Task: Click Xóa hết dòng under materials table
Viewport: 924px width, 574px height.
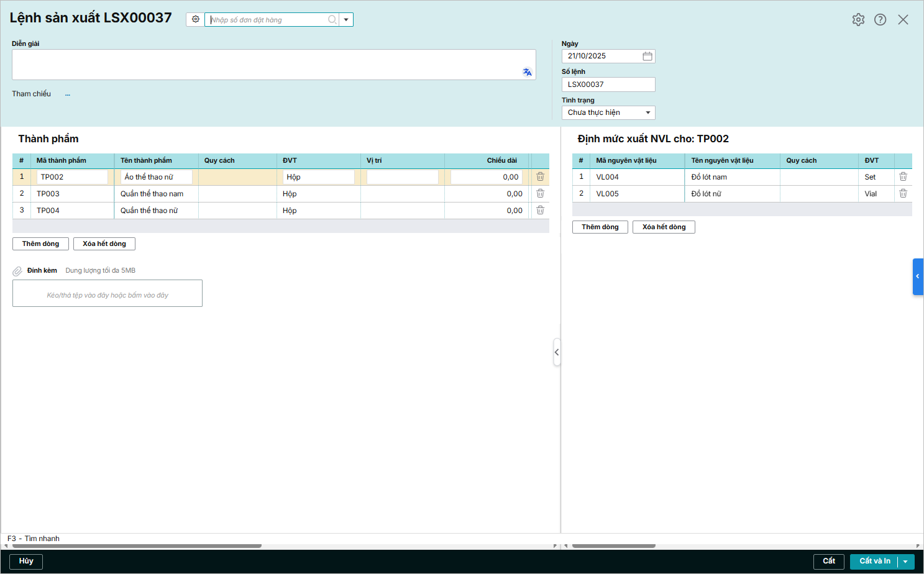Action: (664, 227)
